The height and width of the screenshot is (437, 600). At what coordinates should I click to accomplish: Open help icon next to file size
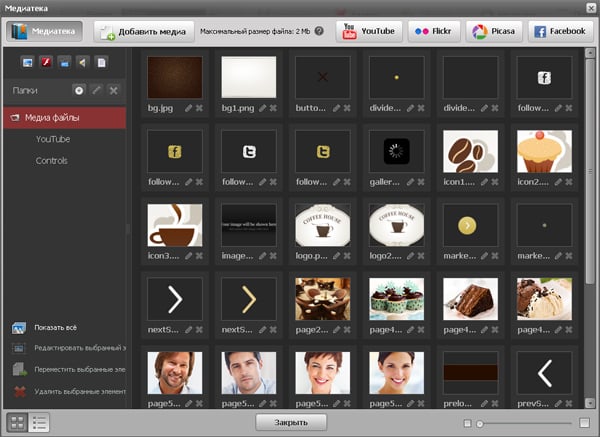[319, 31]
